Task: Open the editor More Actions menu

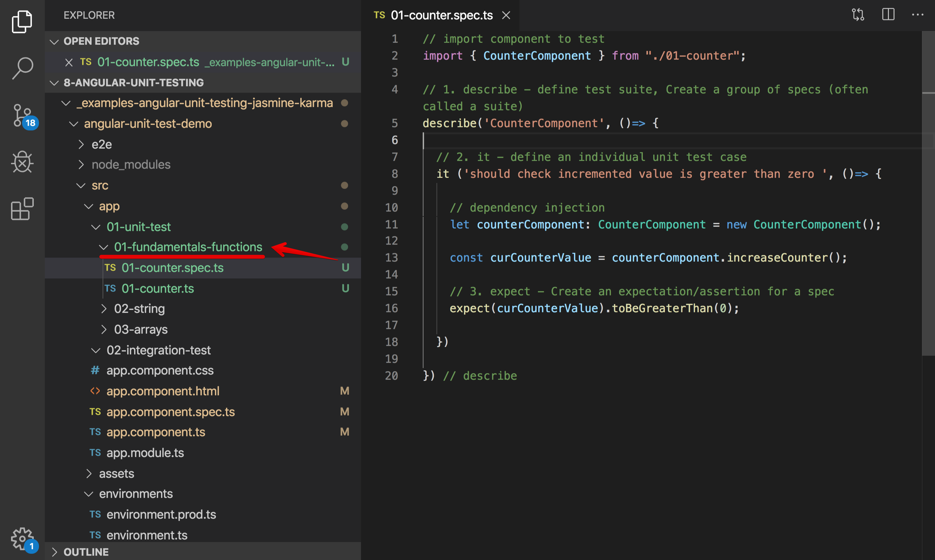Action: (x=917, y=15)
